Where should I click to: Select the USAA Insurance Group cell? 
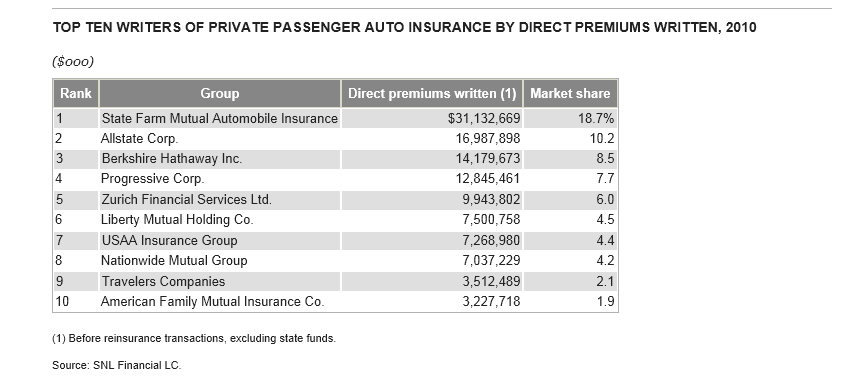(219, 240)
